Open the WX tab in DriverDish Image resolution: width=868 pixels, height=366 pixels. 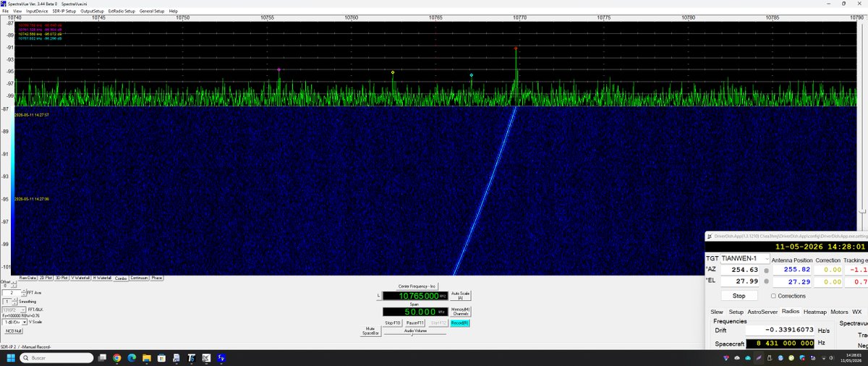pyautogui.click(x=856, y=312)
